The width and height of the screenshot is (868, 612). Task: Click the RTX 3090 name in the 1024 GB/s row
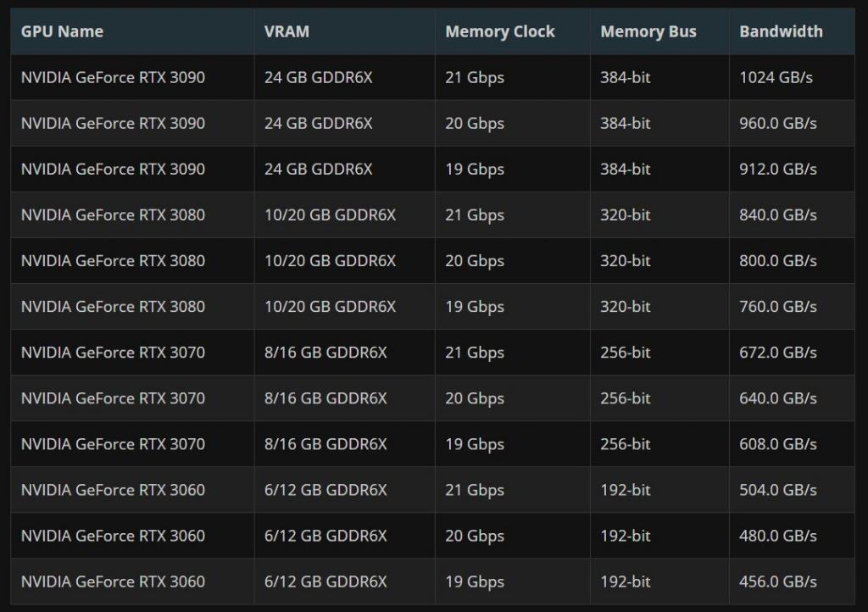point(113,77)
